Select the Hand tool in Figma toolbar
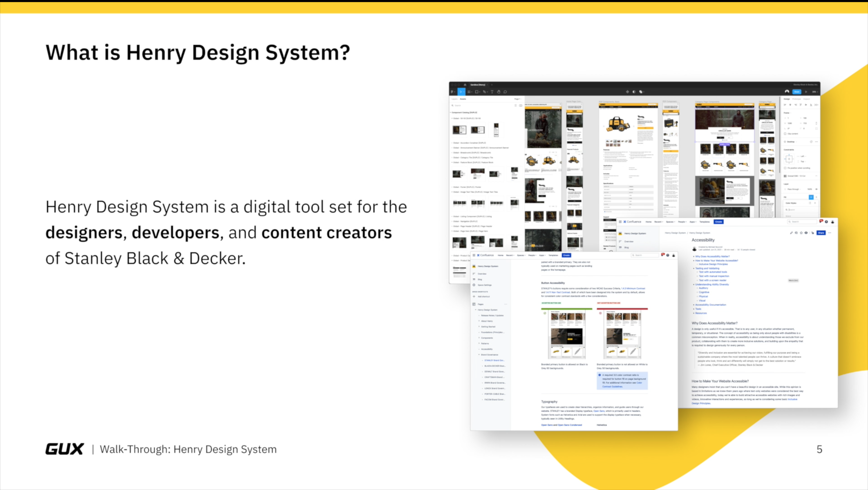The height and width of the screenshot is (490, 868). [x=499, y=92]
